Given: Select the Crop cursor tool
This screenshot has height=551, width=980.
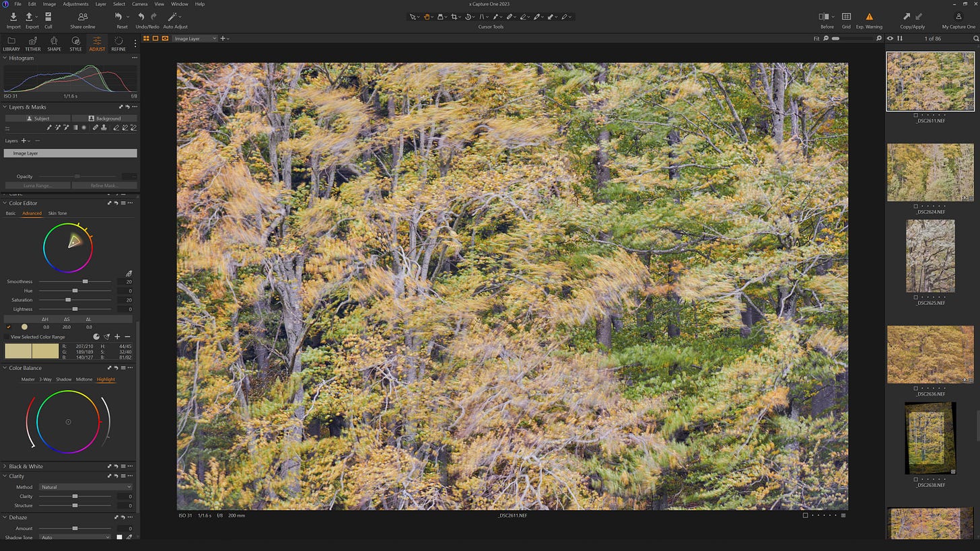Looking at the screenshot, I should click(454, 17).
